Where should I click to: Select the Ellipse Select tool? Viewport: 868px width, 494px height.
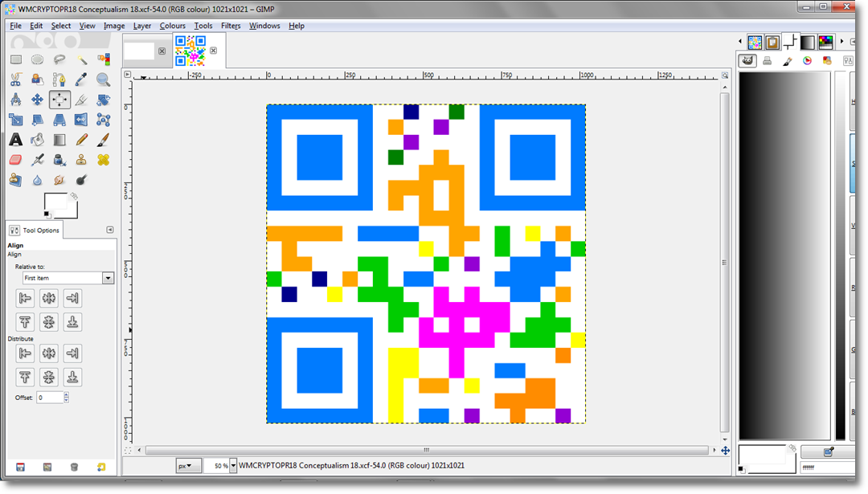37,59
